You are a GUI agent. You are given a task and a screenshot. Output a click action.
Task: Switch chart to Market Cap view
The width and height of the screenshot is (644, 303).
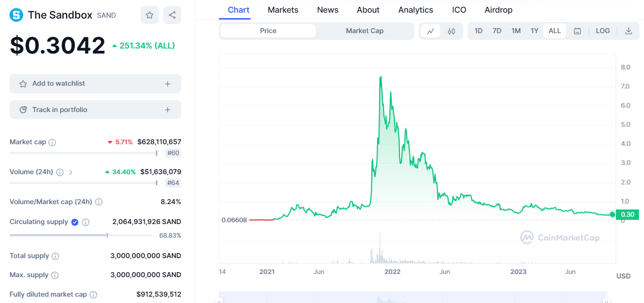click(x=364, y=31)
